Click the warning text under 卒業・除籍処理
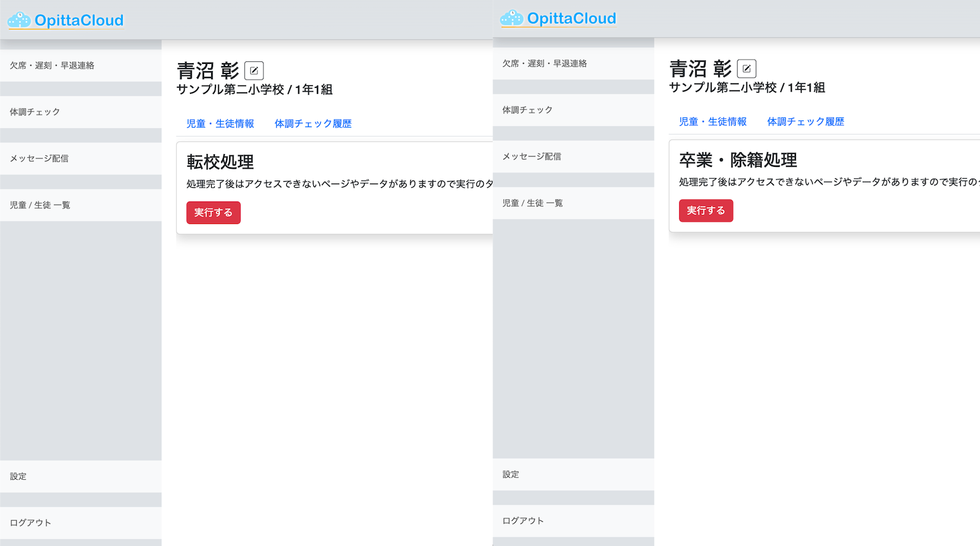This screenshot has width=980, height=546. click(830, 182)
